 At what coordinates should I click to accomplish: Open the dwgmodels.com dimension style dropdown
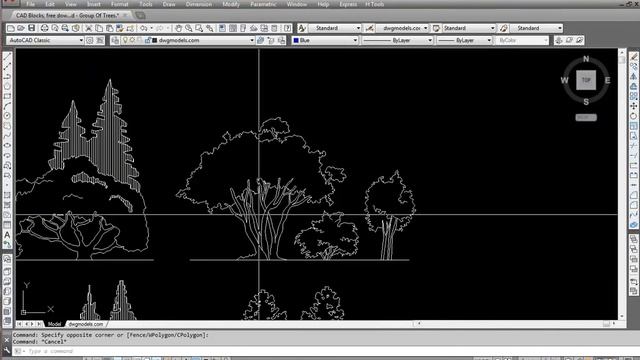coord(402,28)
